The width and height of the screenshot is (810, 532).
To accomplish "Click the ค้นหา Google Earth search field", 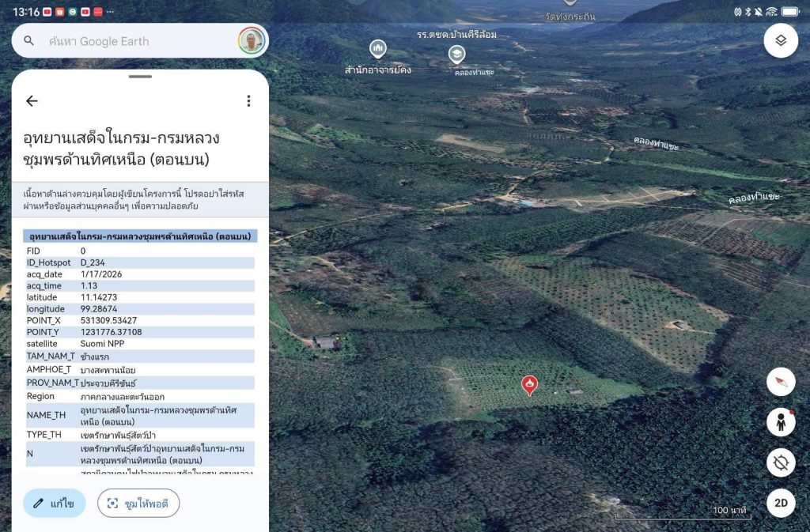I will coord(134,41).
